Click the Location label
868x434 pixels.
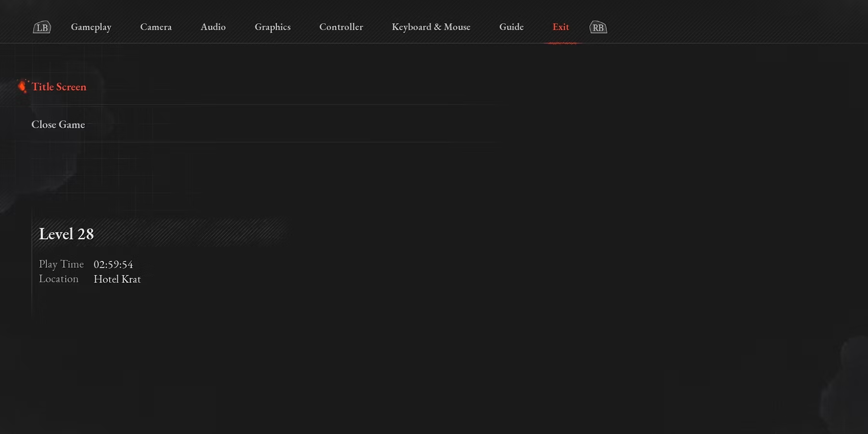58,279
